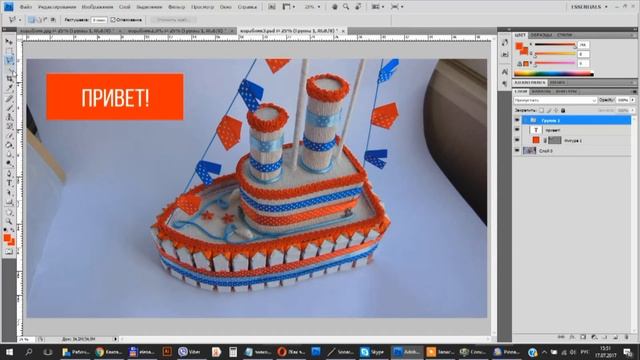Click the Фигура 1 vector mask thumbnail
The image size is (640, 360).
click(555, 140)
